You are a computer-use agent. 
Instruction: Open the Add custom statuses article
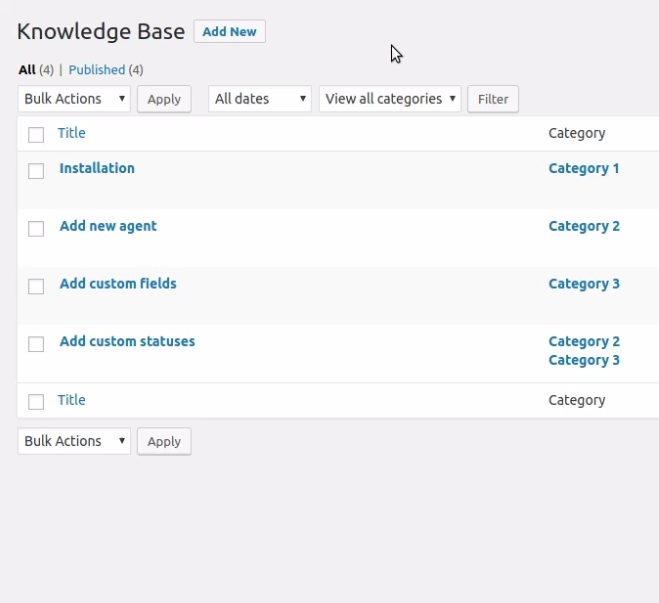pos(127,341)
